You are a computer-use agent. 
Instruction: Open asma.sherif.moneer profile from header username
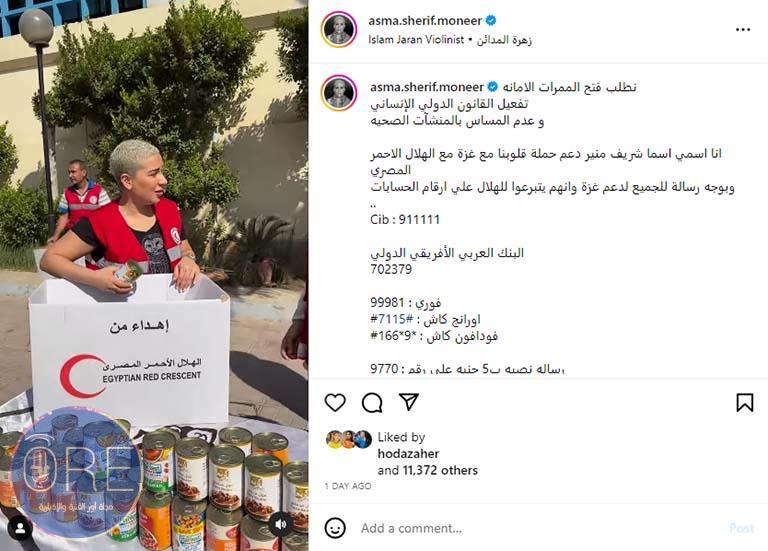(425, 21)
